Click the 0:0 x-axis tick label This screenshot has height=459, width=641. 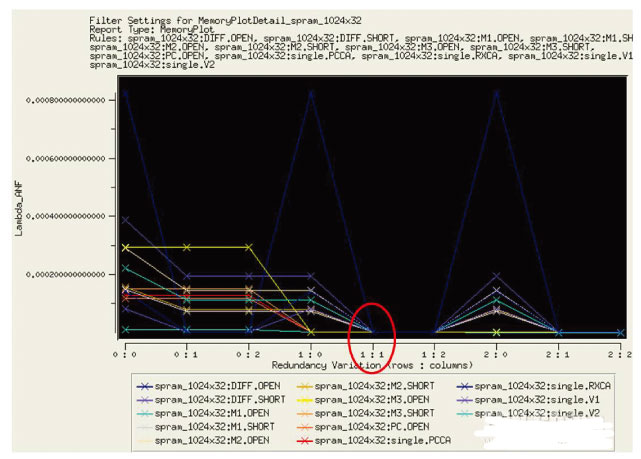pos(125,355)
